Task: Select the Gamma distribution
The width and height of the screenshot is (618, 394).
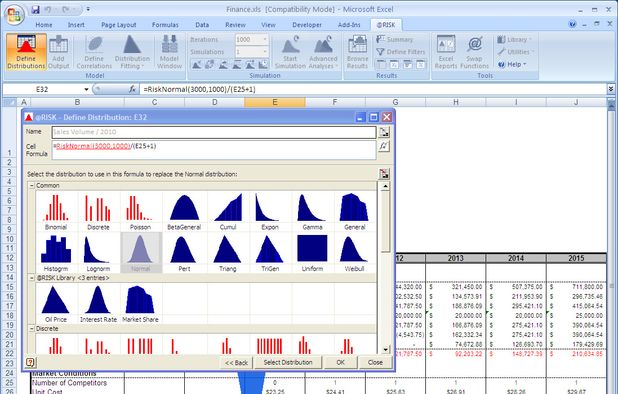Action: (312, 212)
